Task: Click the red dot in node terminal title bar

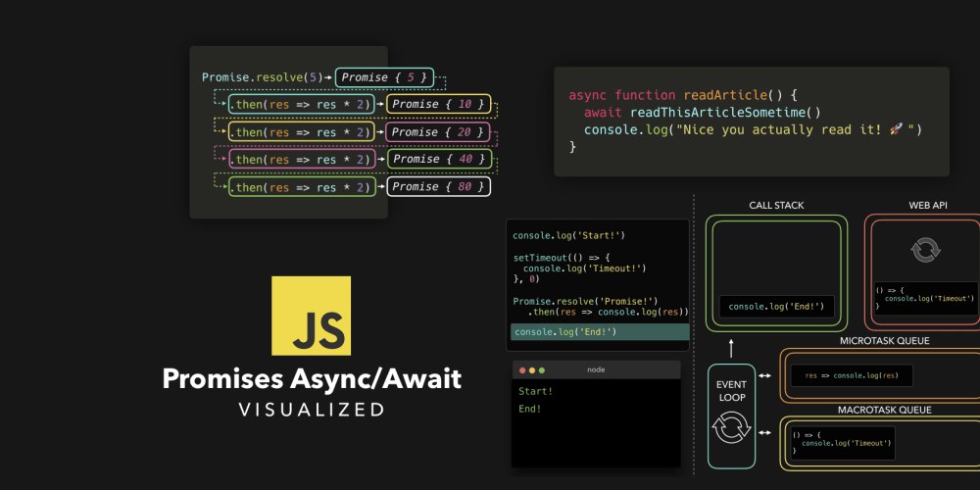Action: 522,370
